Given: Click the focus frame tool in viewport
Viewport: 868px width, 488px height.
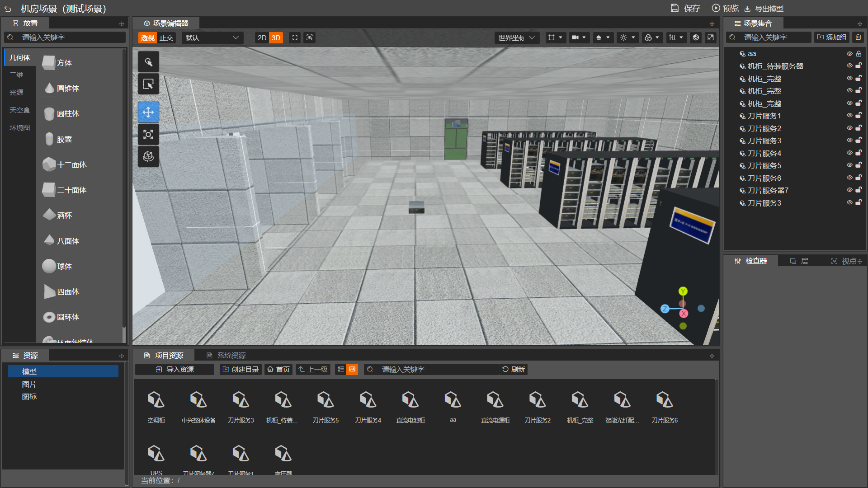Looking at the screenshot, I should coord(148,134).
